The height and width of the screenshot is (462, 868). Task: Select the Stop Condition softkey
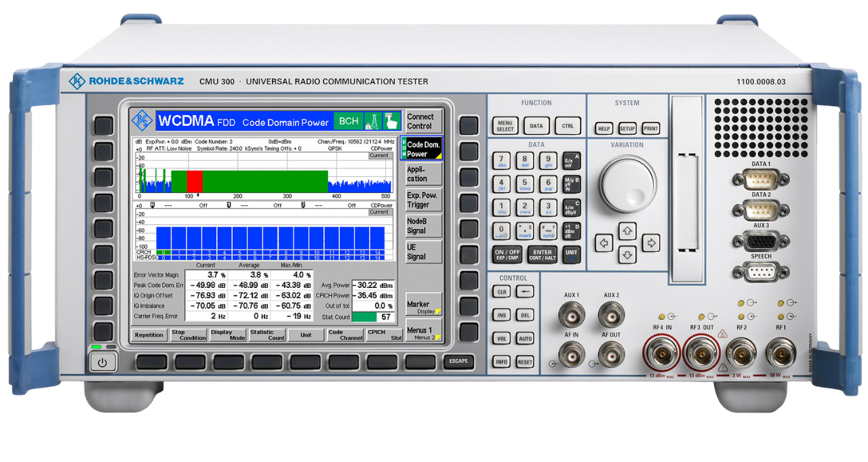(188, 335)
